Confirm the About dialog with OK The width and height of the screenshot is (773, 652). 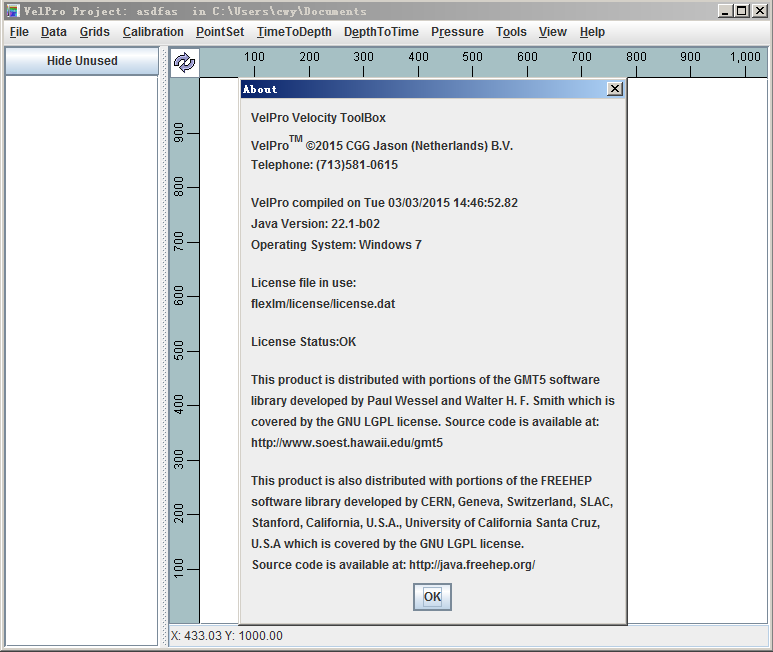432,597
